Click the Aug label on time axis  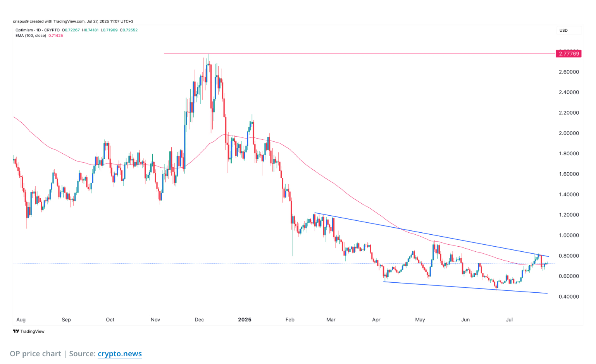[x=21, y=319]
